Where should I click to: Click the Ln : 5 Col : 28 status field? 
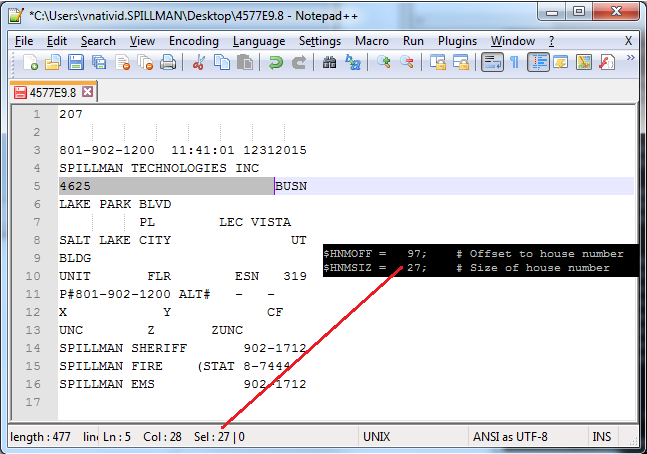tap(142, 437)
